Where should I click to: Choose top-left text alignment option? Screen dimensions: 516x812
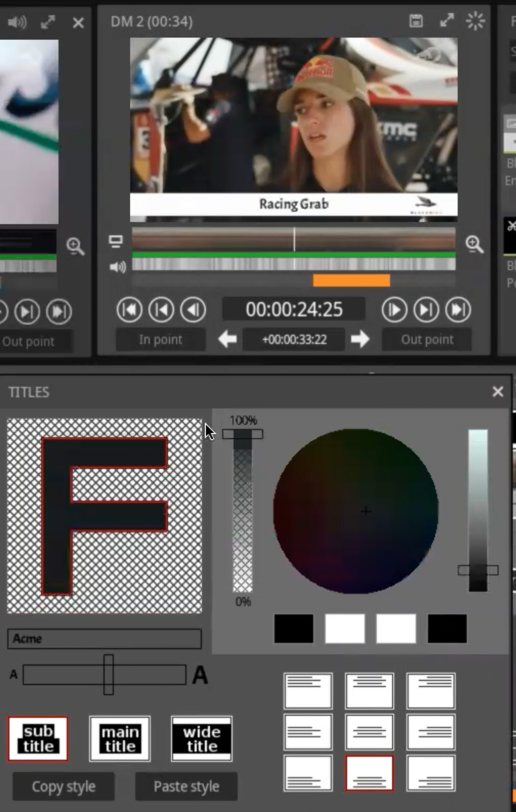point(308,691)
